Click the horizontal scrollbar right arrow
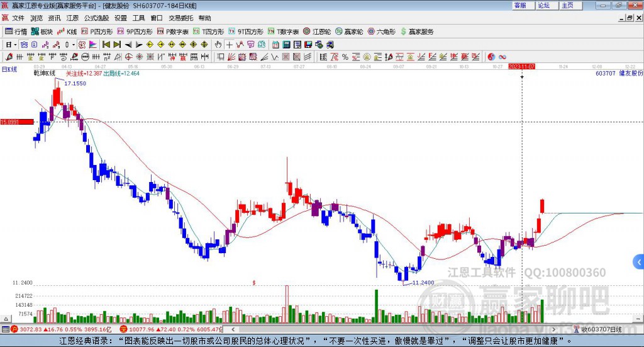644x347 pixels. pos(553,329)
